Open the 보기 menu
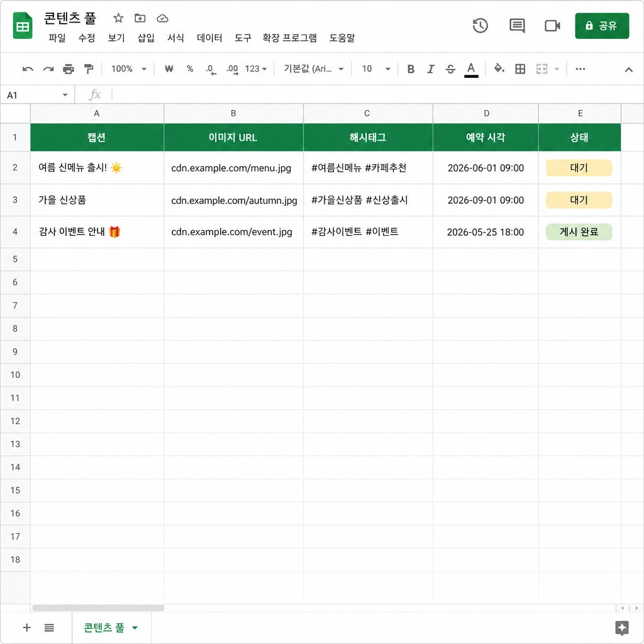The height and width of the screenshot is (644, 644). (116, 38)
